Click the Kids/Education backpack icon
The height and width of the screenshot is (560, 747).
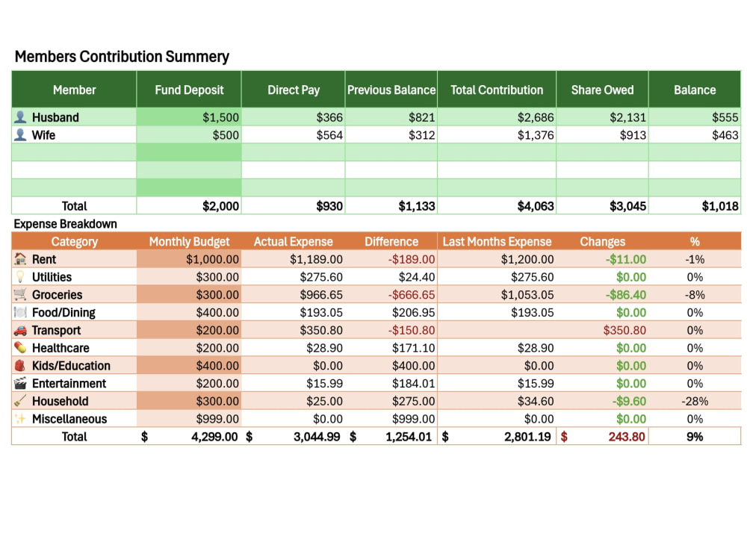point(20,365)
